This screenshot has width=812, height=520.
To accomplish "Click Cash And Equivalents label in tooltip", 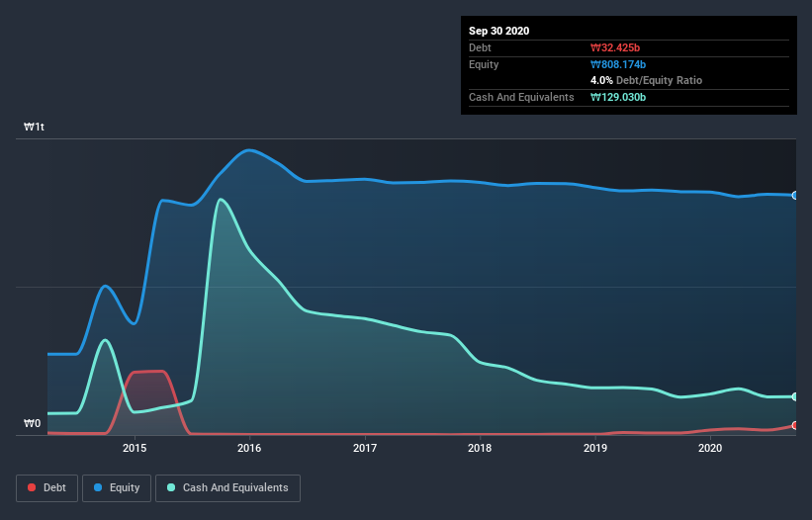I will tap(521, 97).
